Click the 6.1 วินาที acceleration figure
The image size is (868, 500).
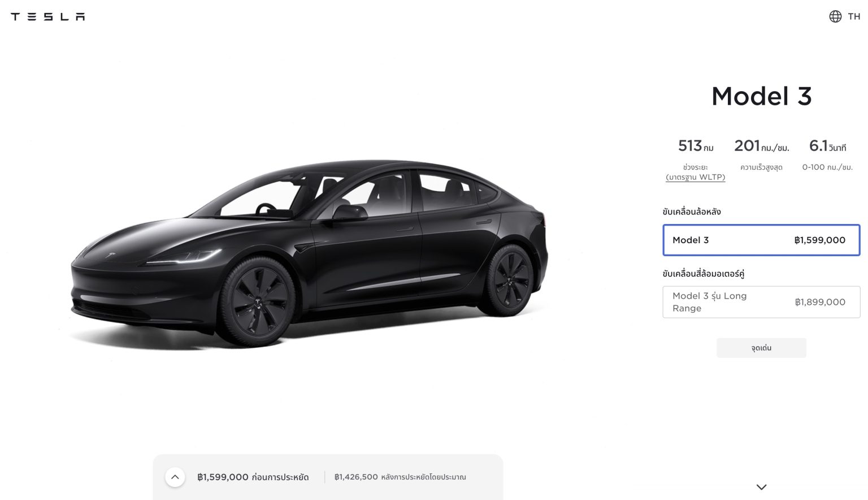click(x=827, y=146)
